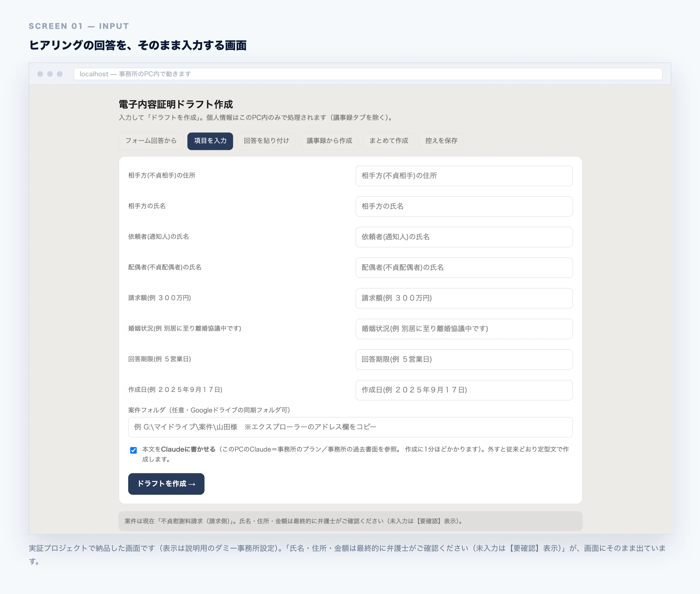This screenshot has width=700, height=594.
Task: Focus the 婚姻状況 input field
Action: [x=464, y=329]
